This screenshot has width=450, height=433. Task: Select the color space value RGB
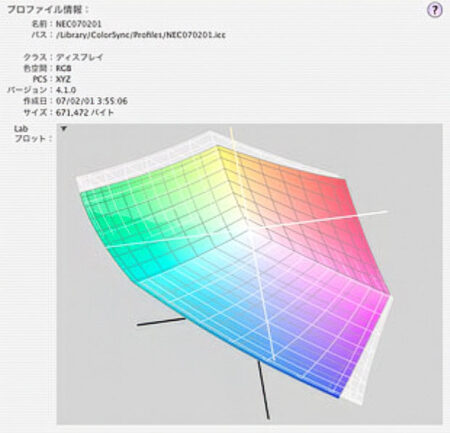click(x=64, y=68)
